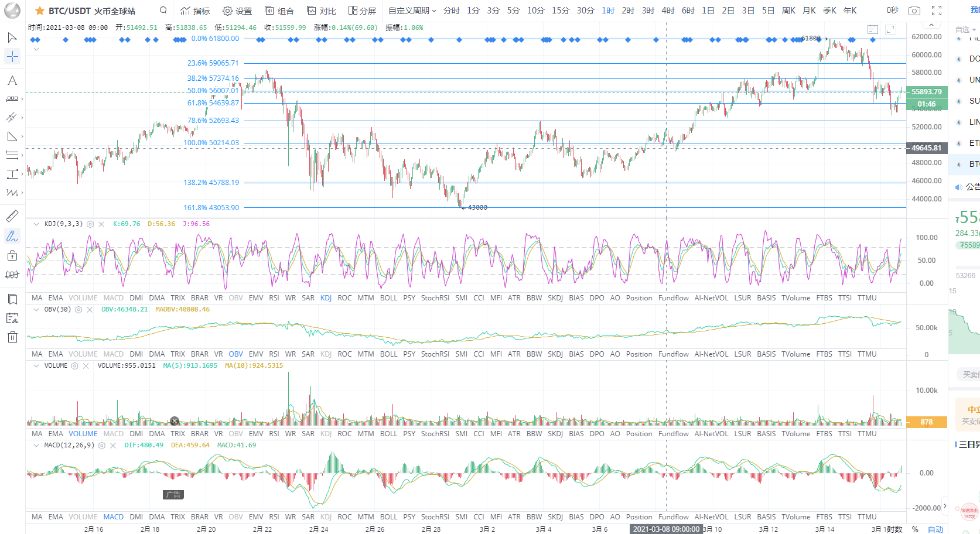Switch to the 4时 timeframe

coord(668,11)
